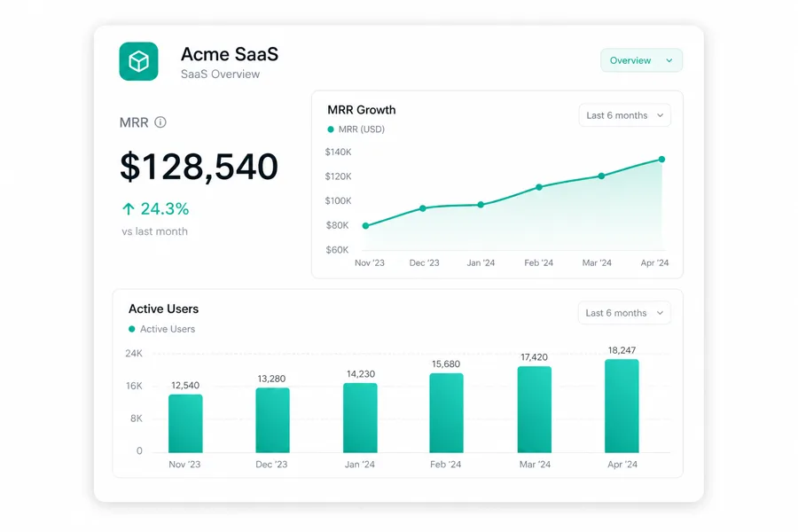798x532 pixels.
Task: Click the SaaS Overview subtitle
Action: (x=221, y=74)
